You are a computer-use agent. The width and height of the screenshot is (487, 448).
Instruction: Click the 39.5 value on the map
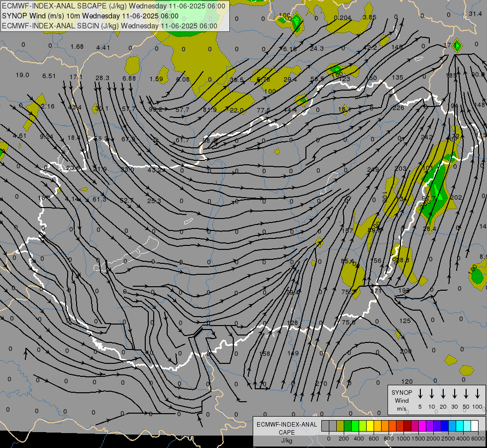pyautogui.click(x=237, y=80)
